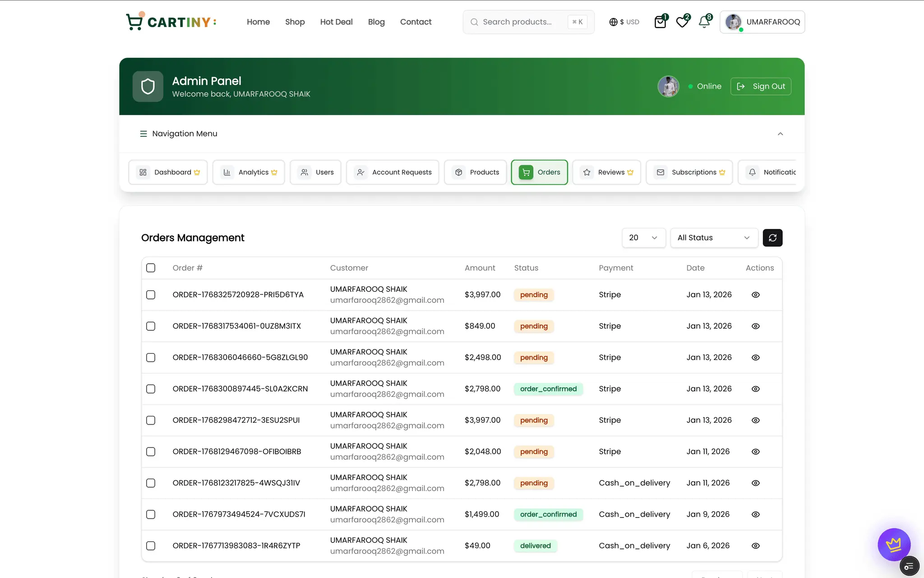View order ORDER-1768325720928-PRI5D6TYA details
This screenshot has width=924, height=578.
[756, 295]
